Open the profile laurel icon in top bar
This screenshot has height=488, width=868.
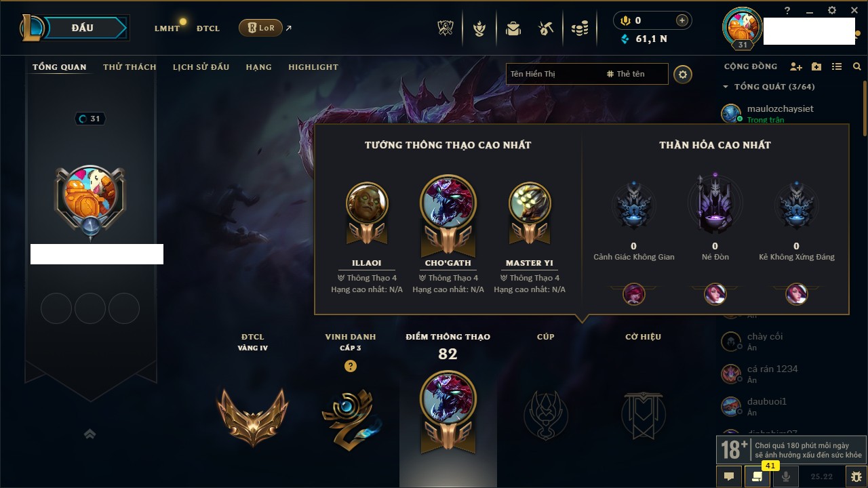click(x=479, y=28)
